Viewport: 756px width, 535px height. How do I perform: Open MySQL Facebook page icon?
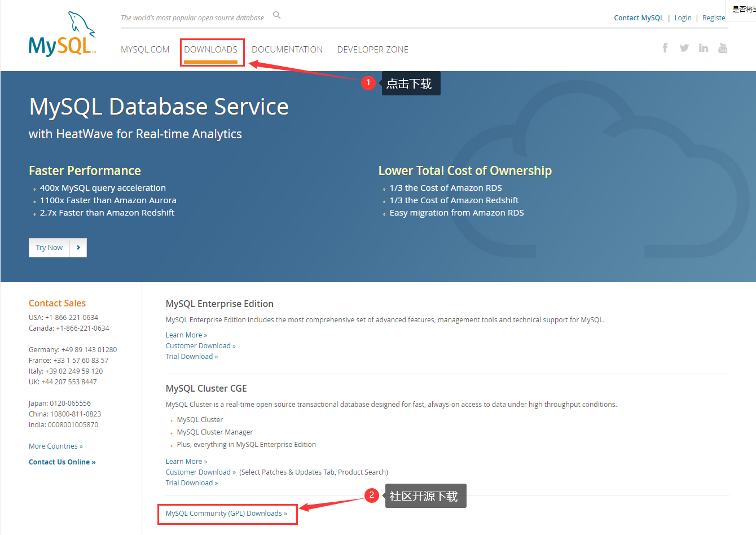click(665, 48)
